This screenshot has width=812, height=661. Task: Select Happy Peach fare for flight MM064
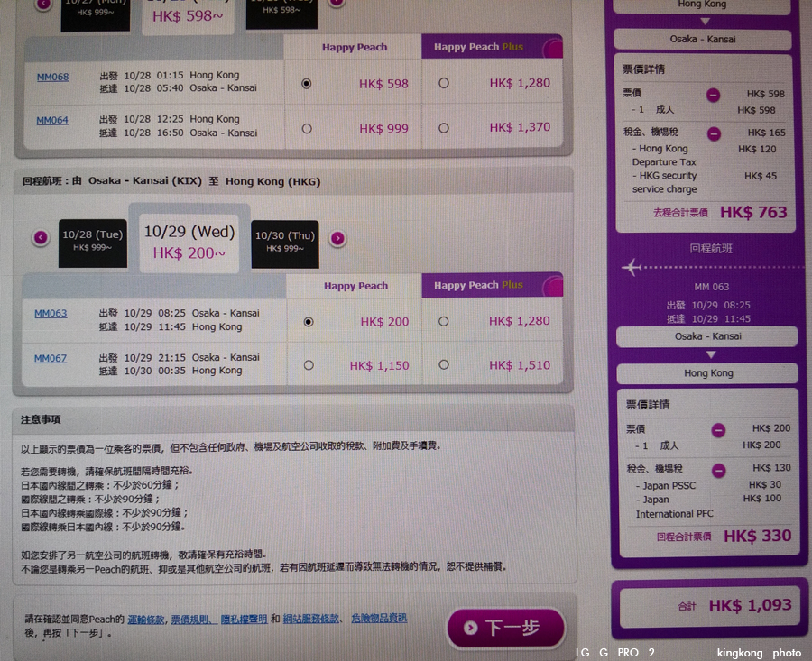pos(307,128)
